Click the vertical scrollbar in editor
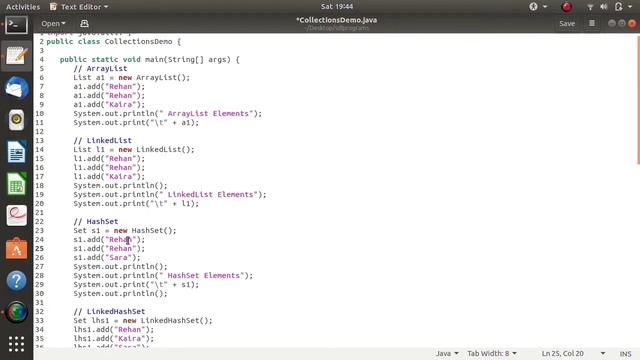 [638, 100]
